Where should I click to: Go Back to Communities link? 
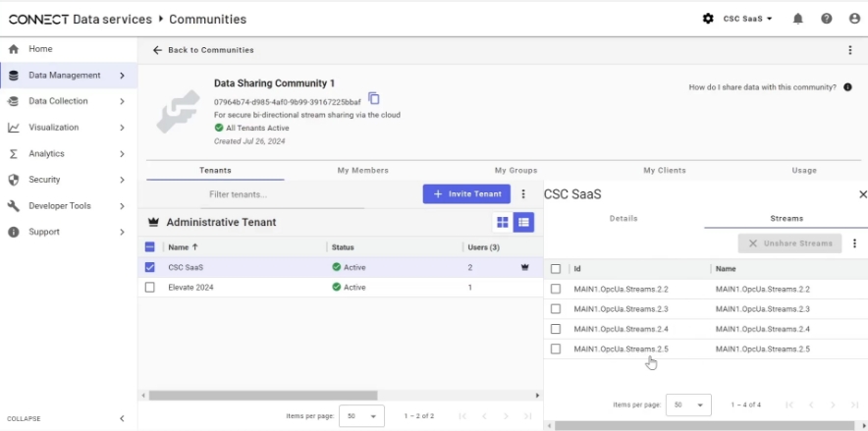tap(203, 50)
